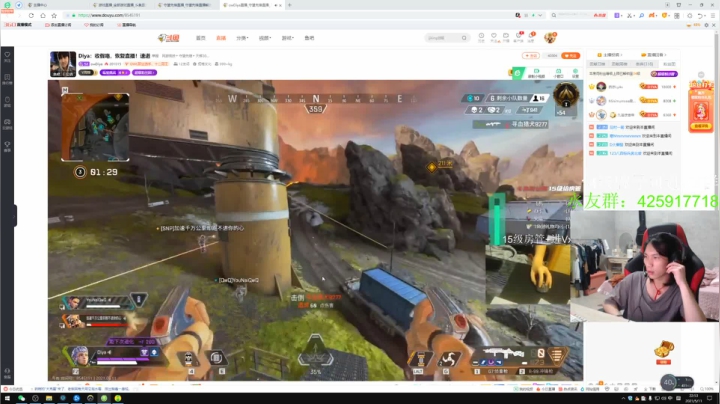Viewport: 720px width, 404px height.
Task: Click the streamer's avatar thumbnail
Action: coord(63,64)
